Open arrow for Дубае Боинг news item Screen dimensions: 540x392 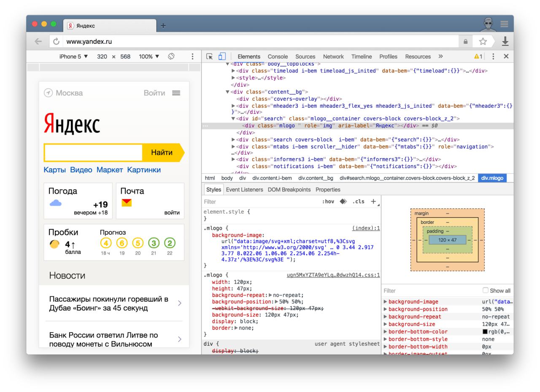(180, 303)
